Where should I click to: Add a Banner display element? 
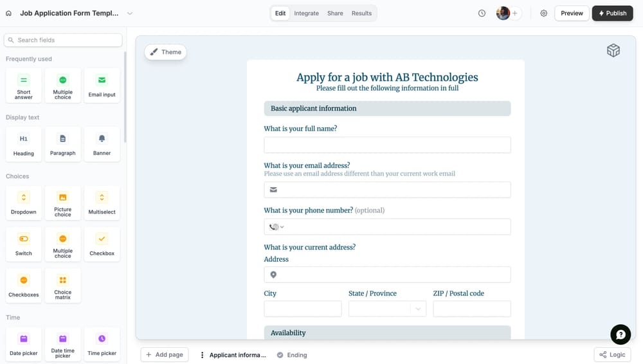102,144
